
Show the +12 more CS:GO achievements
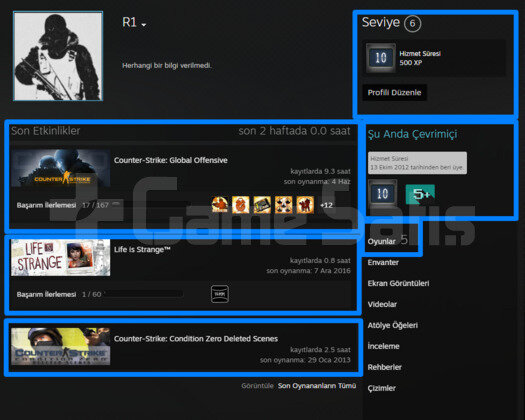pos(326,205)
